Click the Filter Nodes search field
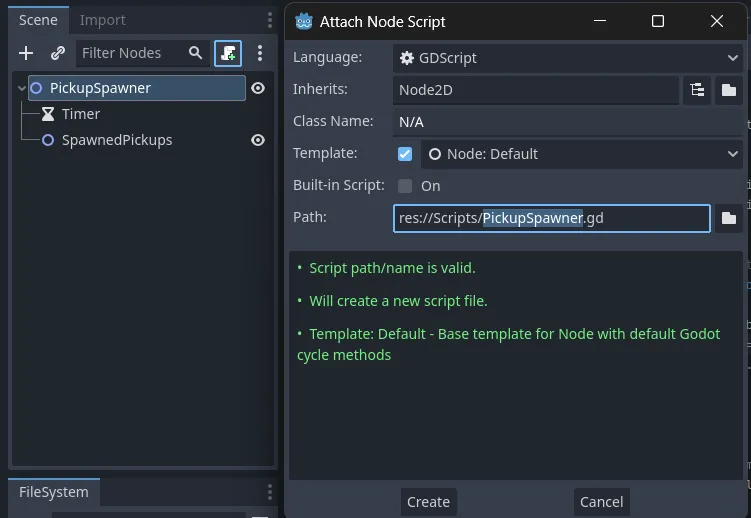 click(x=143, y=53)
